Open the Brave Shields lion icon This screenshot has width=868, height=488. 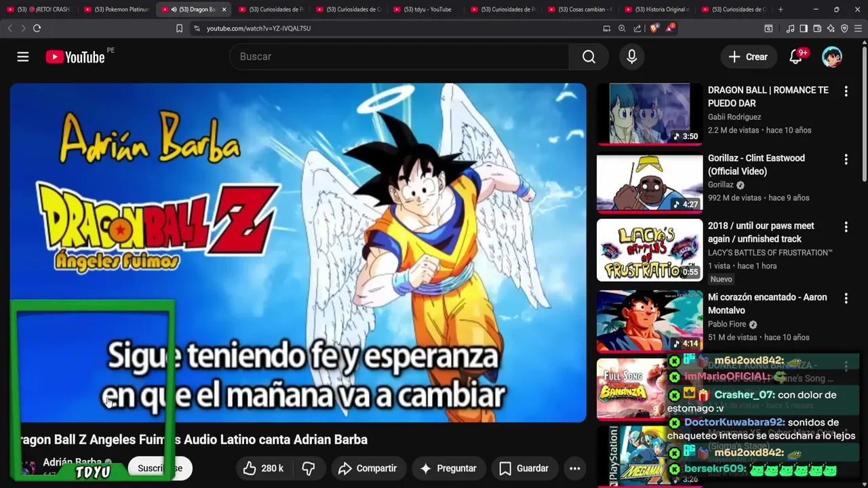tap(654, 28)
